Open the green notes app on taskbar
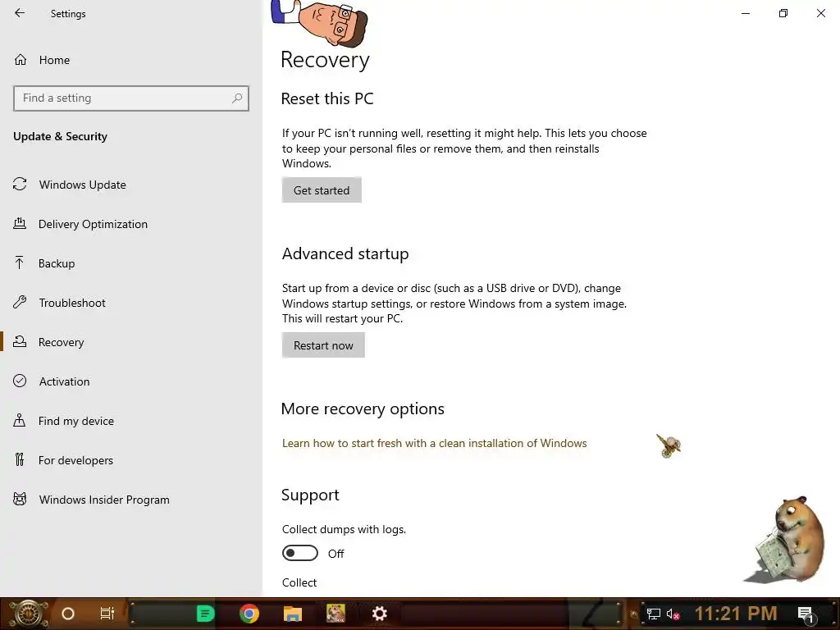This screenshot has height=630, width=840. (205, 614)
